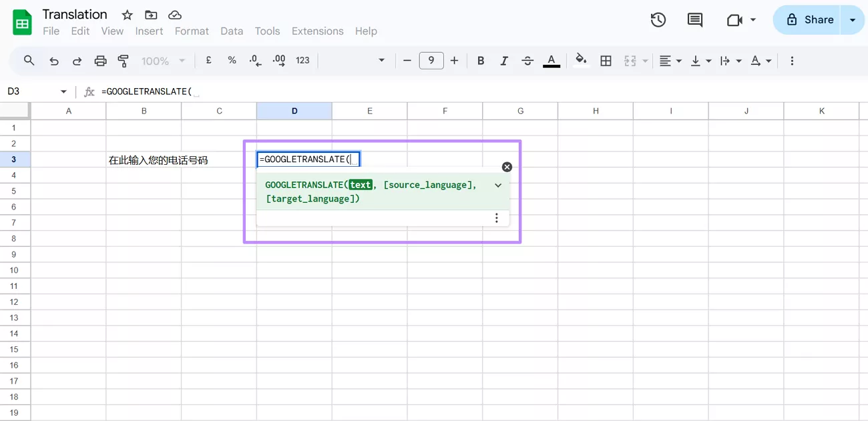Open the Format menu

[192, 31]
